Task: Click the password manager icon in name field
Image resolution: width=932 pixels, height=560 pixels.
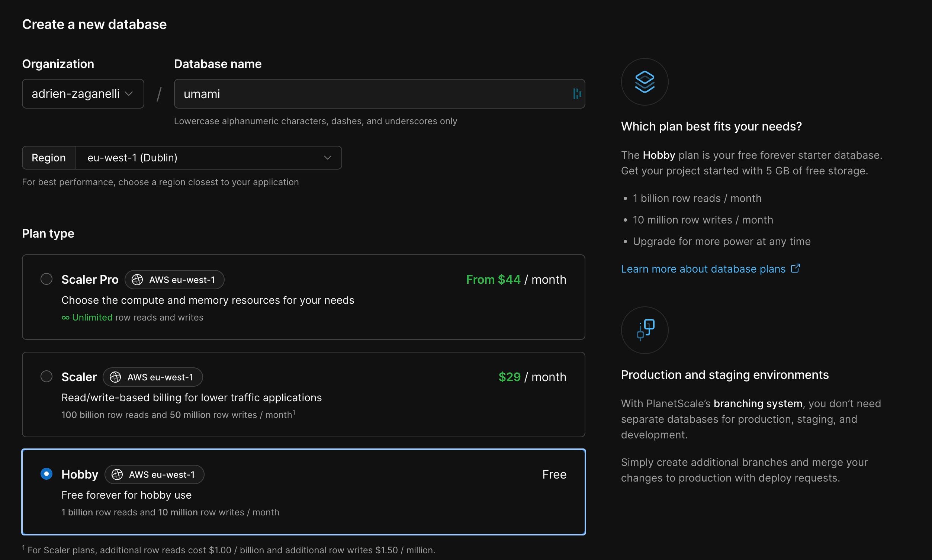Action: click(577, 94)
